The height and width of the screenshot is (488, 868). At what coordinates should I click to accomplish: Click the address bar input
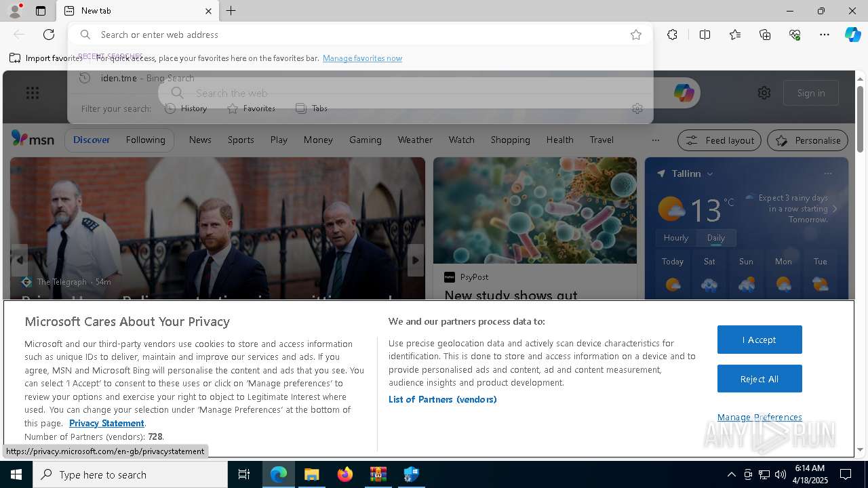point(359,35)
